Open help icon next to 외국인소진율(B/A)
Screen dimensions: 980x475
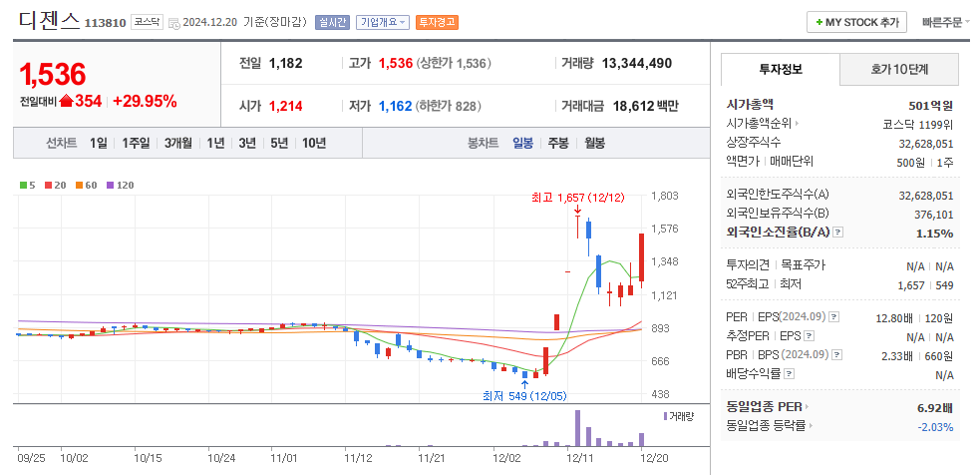(838, 233)
